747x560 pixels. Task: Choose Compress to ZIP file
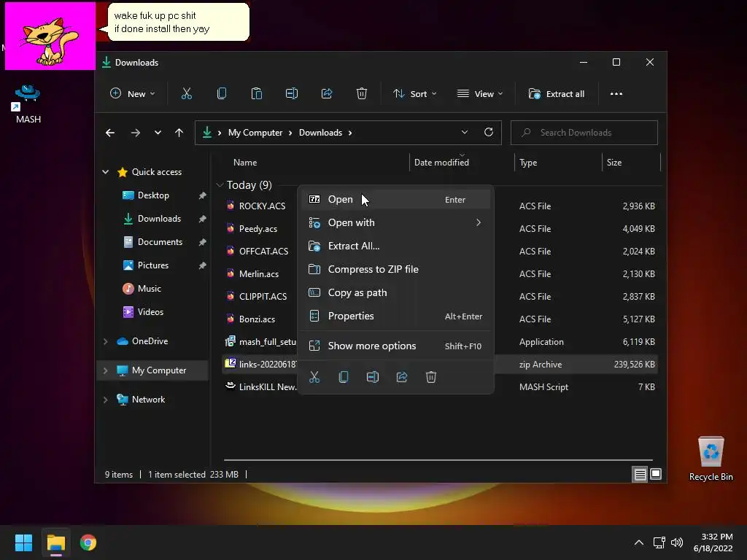pos(395,270)
